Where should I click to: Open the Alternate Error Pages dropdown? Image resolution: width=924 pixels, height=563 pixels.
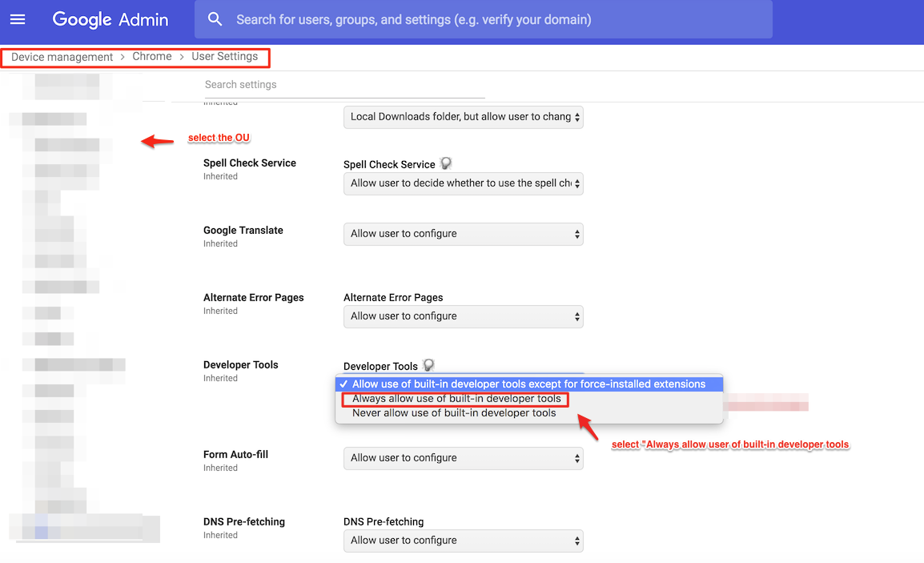(463, 316)
